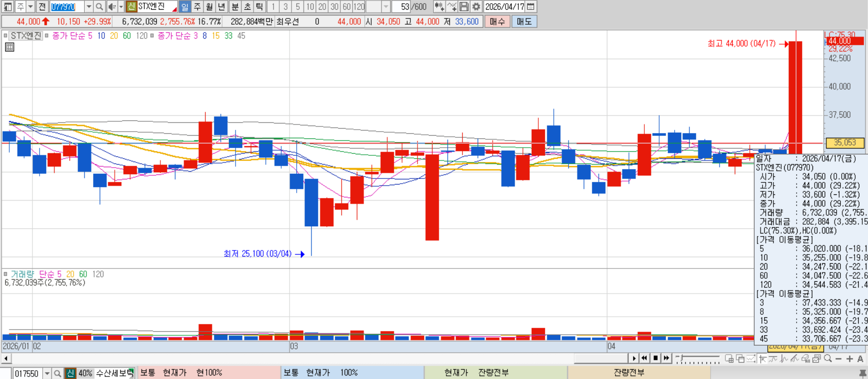Click the plus zoom-in icon
Viewport: 868px width, 379px height.
pos(849,359)
